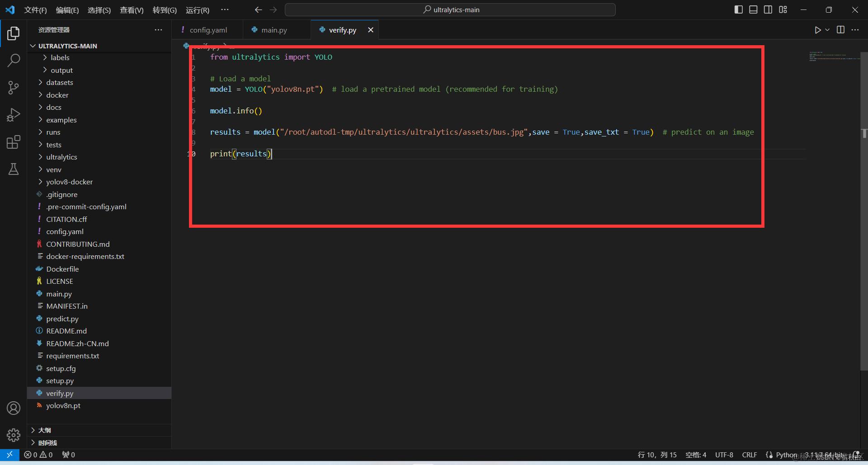Select Python language mode in status bar

787,455
